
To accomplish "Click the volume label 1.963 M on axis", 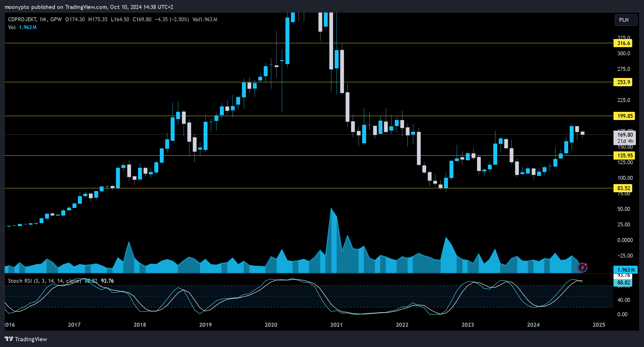I will 626,270.
